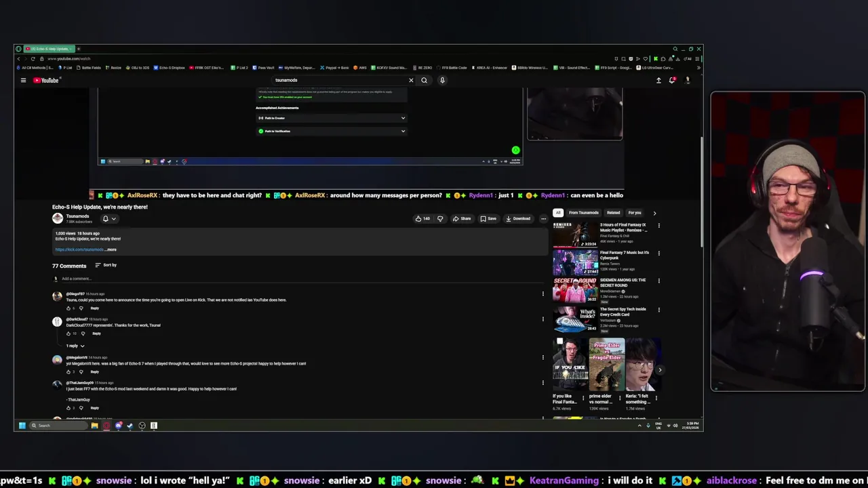Open options menu for @DiegoF87 comment
This screenshot has width=868, height=488.
pos(542,293)
